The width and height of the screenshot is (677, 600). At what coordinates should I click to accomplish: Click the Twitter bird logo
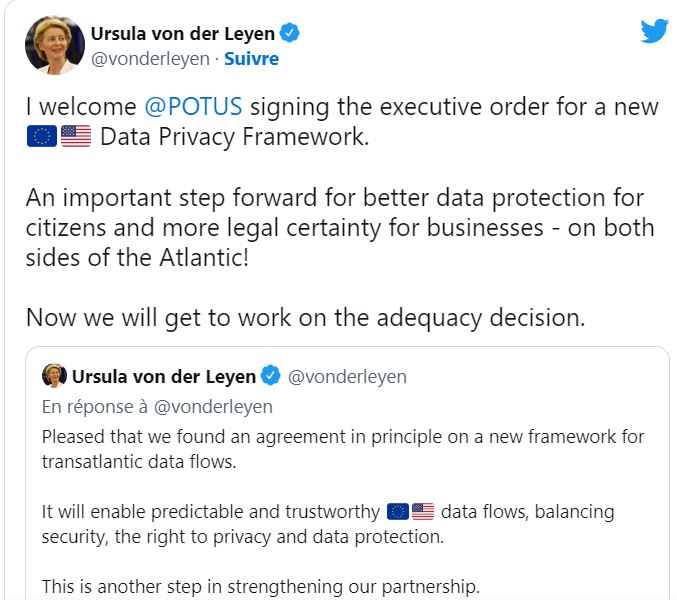coord(654,31)
